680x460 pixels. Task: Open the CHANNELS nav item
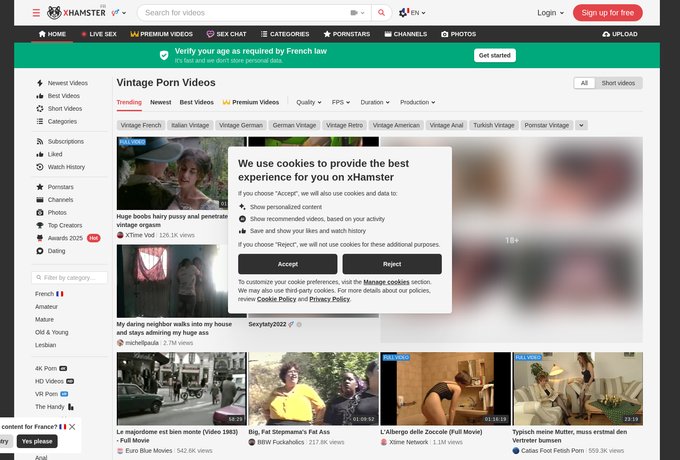tap(405, 34)
